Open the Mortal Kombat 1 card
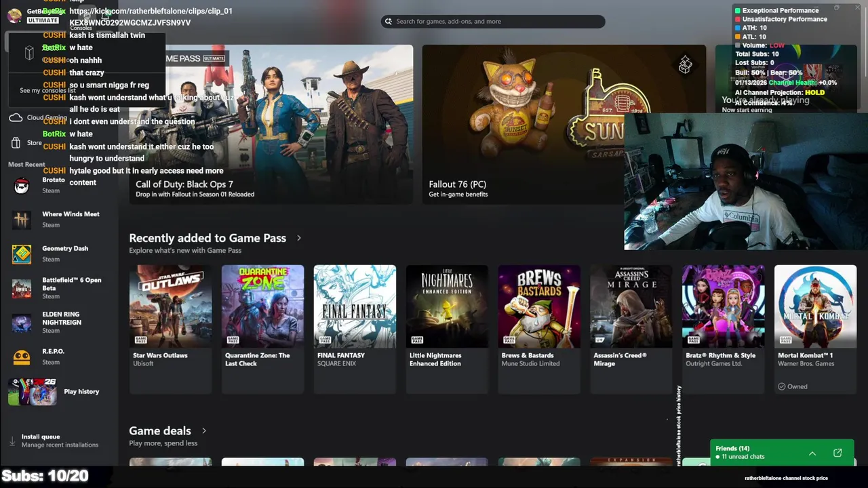Screen dimensions: 868x488 pyautogui.click(x=816, y=329)
